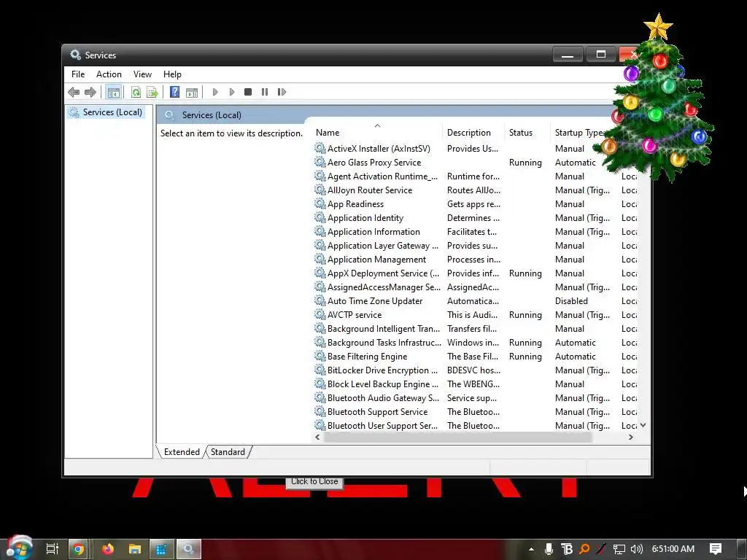The width and height of the screenshot is (747, 560).
Task: Select the Application Management service
Action: (x=476, y=260)
